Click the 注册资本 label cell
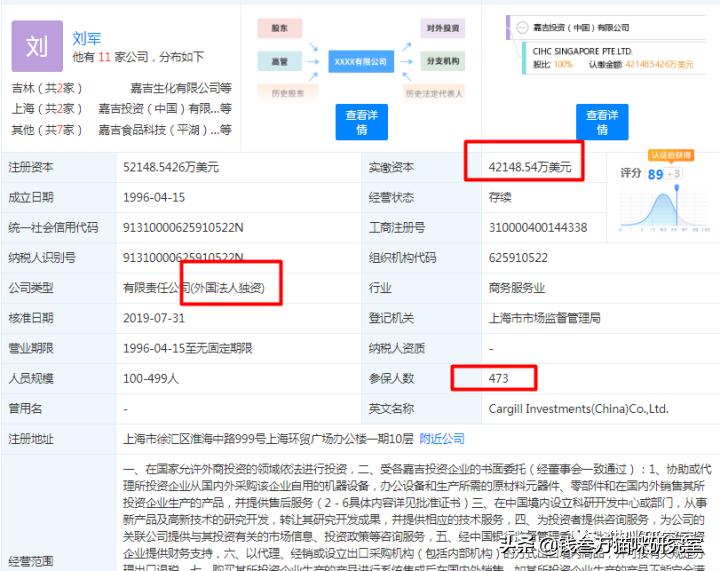This screenshot has width=720, height=571. coord(59,167)
